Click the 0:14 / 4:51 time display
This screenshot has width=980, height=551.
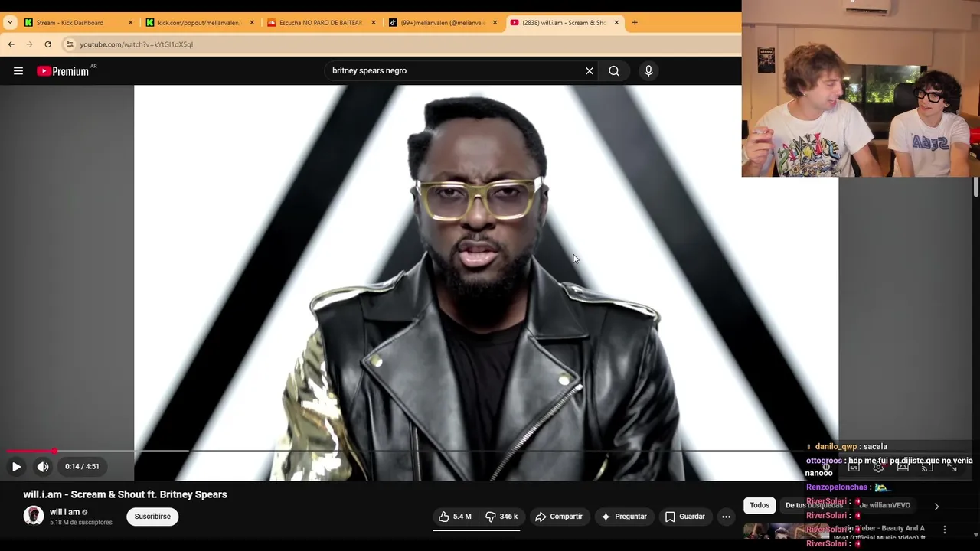pos(82,466)
